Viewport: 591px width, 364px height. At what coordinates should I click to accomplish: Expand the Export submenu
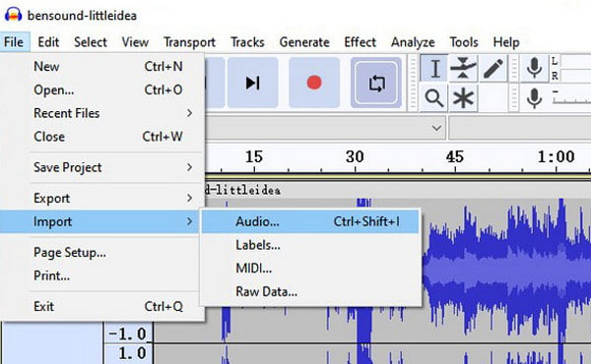(x=102, y=199)
